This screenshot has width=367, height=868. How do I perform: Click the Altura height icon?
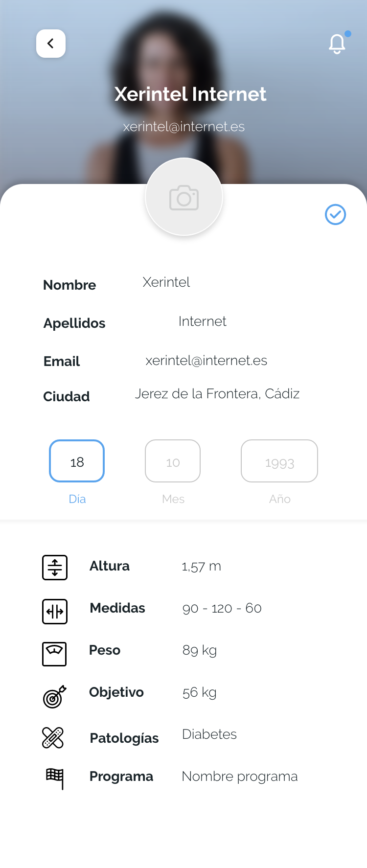click(55, 568)
